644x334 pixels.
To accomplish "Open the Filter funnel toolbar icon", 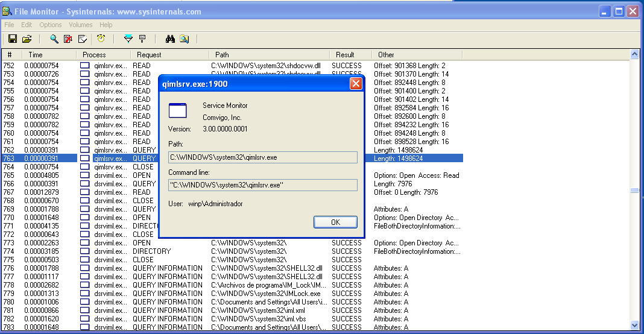I will 128,39.
